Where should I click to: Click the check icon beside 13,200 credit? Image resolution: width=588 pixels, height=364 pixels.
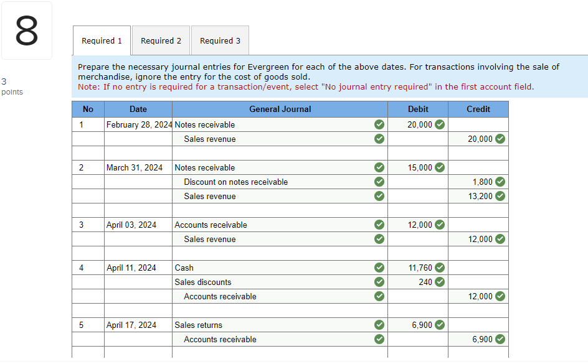click(x=500, y=196)
